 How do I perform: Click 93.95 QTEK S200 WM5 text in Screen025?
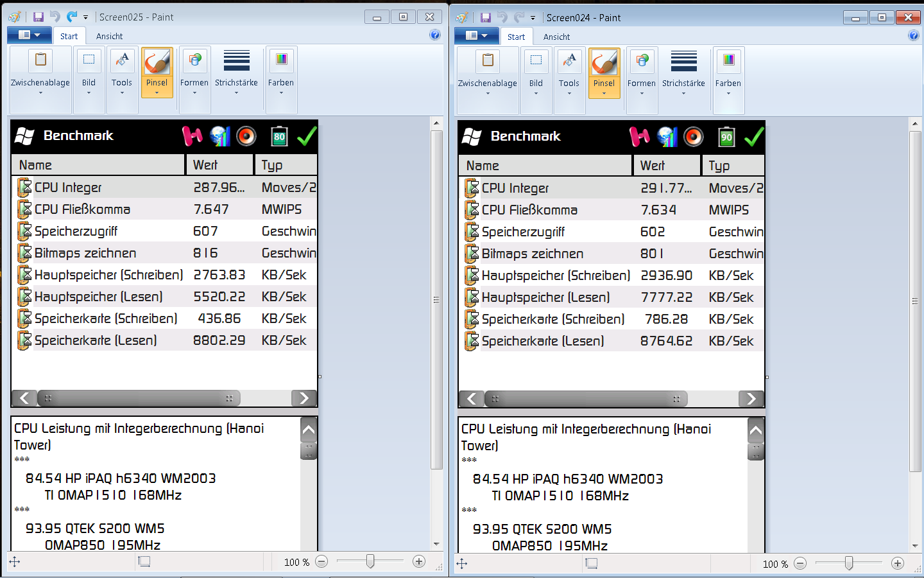(95, 529)
